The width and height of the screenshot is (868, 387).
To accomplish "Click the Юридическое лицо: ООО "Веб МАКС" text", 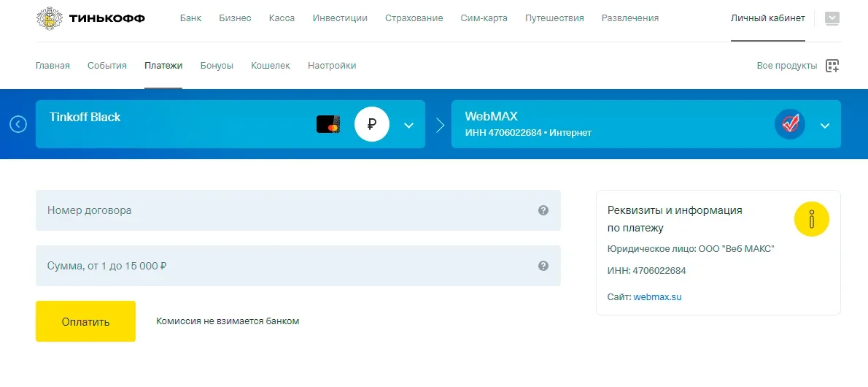I will 691,249.
